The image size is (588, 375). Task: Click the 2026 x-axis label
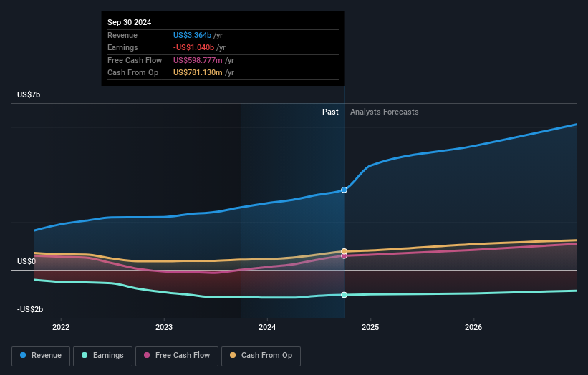point(473,327)
